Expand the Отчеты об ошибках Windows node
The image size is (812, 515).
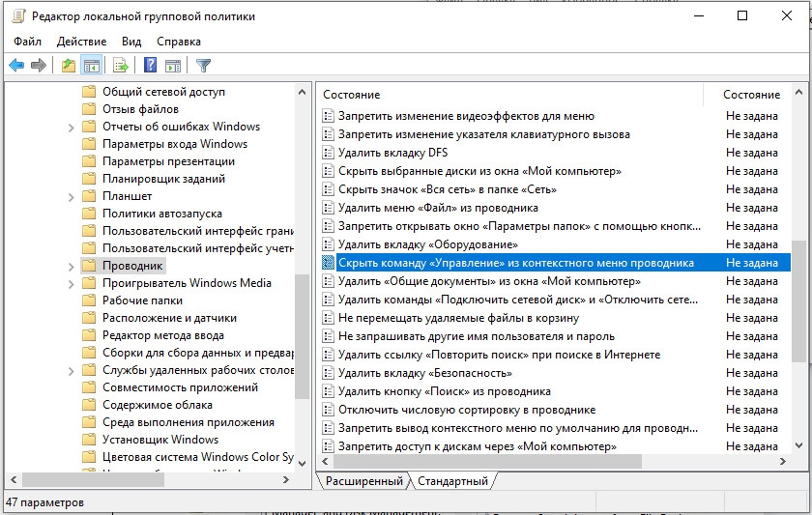coord(72,127)
